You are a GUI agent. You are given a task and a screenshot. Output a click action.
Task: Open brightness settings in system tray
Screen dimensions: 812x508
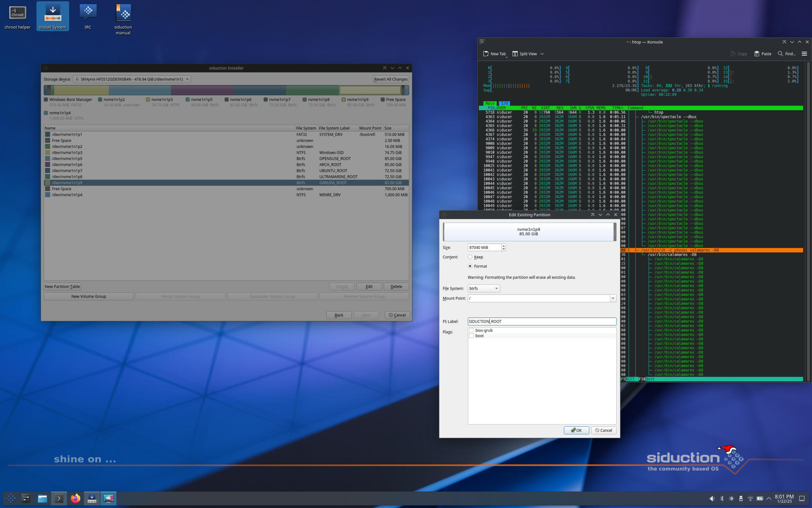(x=731, y=499)
